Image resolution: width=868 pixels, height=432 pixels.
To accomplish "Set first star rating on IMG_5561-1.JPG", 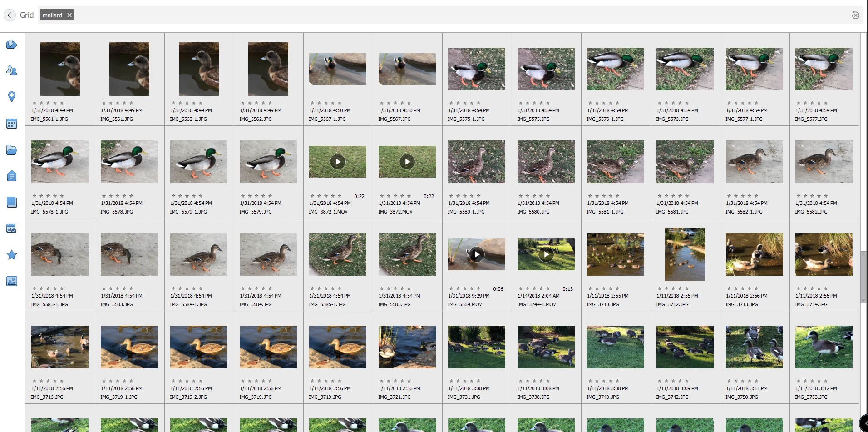I will [35, 103].
